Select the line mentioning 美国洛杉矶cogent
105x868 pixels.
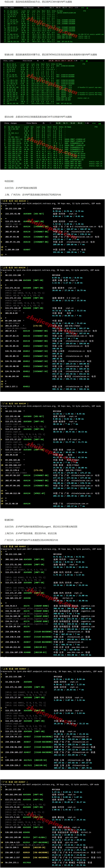(41, 527)
